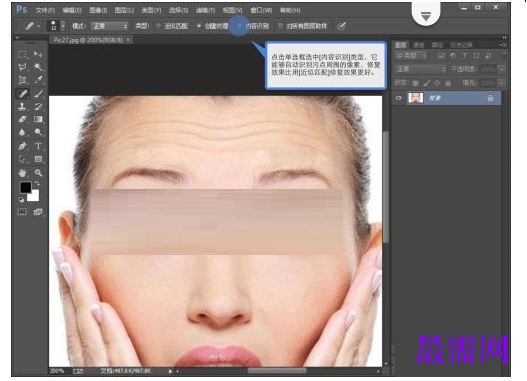Open the tool preset picker arrow

pyautogui.click(x=38, y=26)
